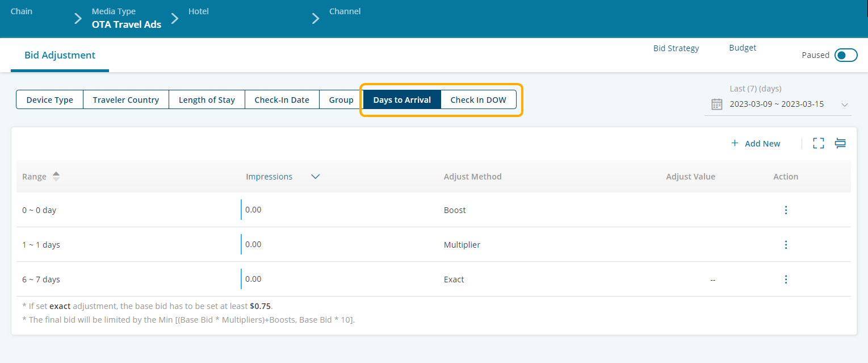Click the 6 ~ 7 days range cell
This screenshot has height=363, width=868.
click(41, 279)
